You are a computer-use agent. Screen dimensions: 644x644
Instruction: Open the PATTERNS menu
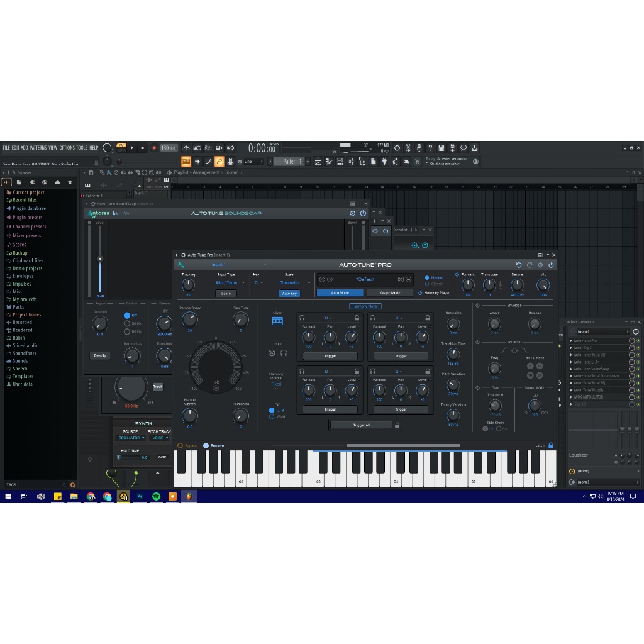pyautogui.click(x=38, y=148)
